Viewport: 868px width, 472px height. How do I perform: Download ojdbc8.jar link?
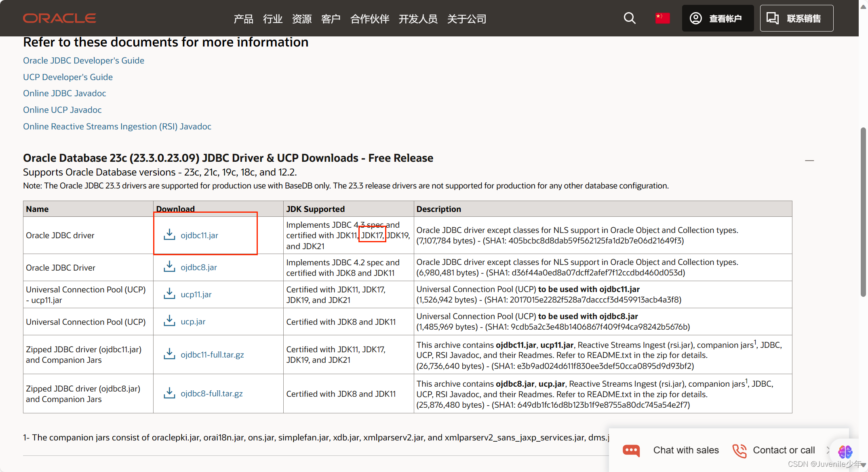(x=199, y=267)
